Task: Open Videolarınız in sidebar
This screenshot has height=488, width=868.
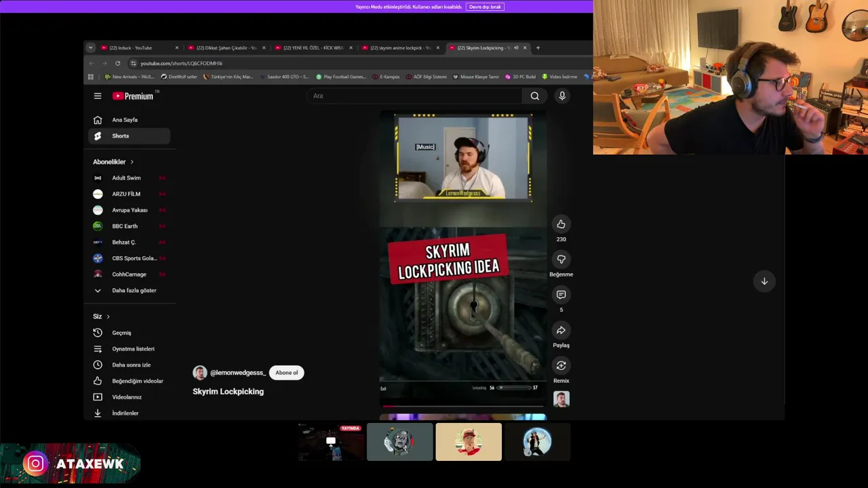Action: coord(129,397)
